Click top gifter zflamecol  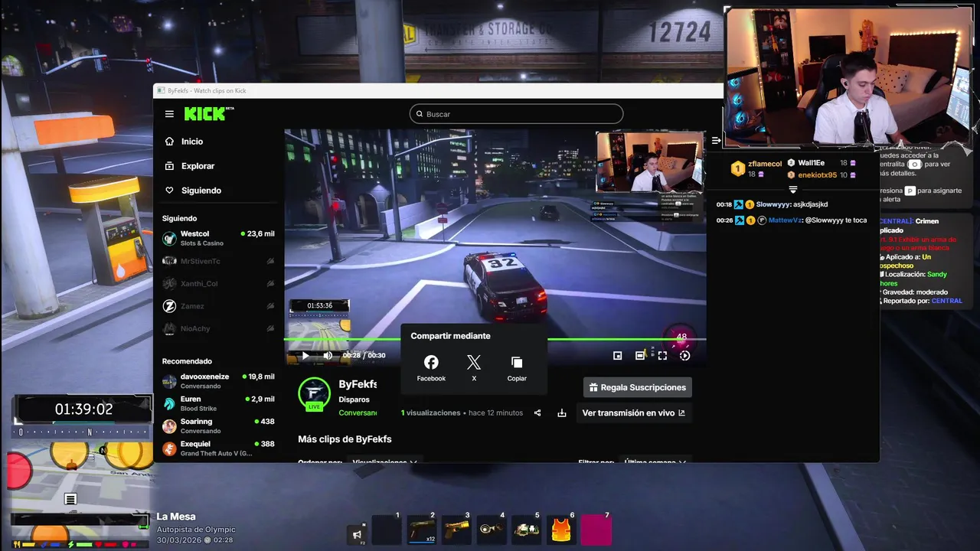click(756, 168)
